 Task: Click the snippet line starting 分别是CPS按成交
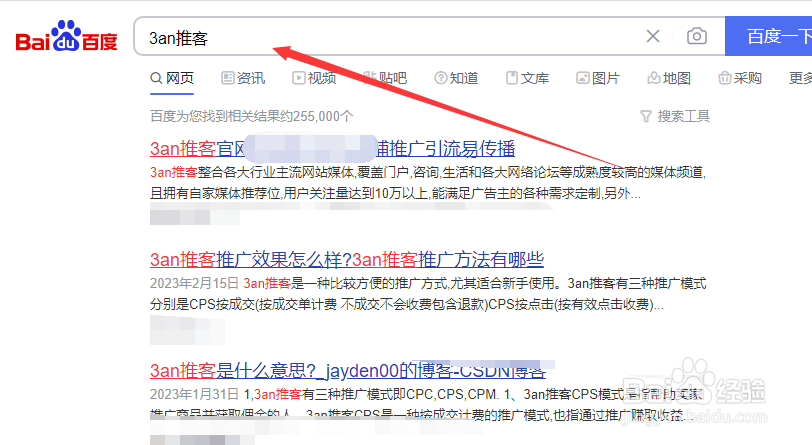click(407, 305)
